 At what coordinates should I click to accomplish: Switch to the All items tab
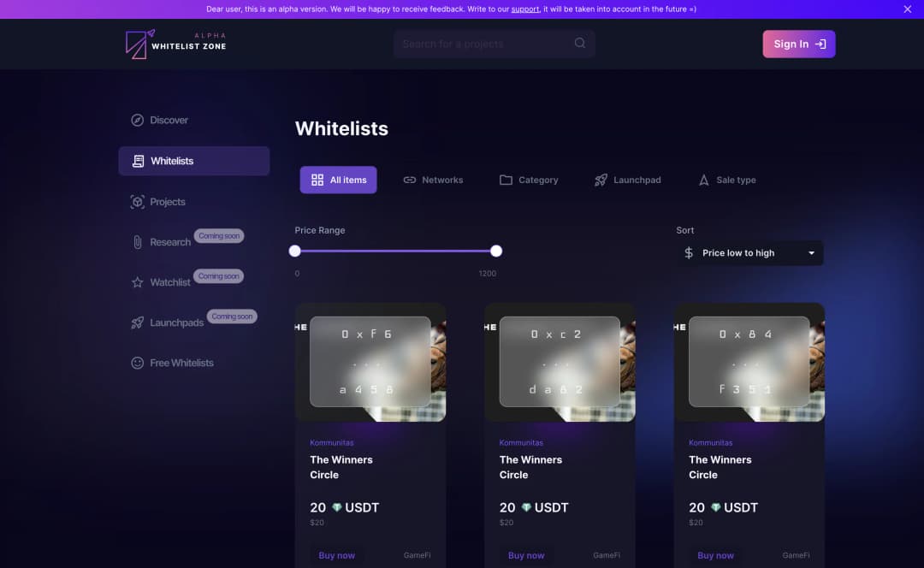click(338, 180)
